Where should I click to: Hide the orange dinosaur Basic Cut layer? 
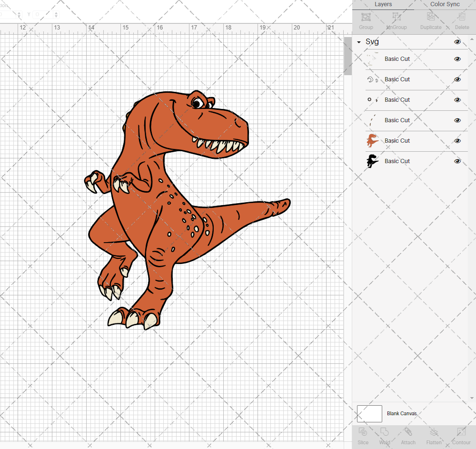point(457,141)
